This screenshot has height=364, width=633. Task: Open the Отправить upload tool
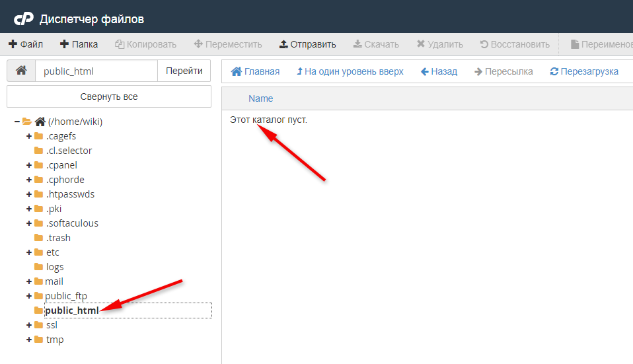[x=307, y=44]
